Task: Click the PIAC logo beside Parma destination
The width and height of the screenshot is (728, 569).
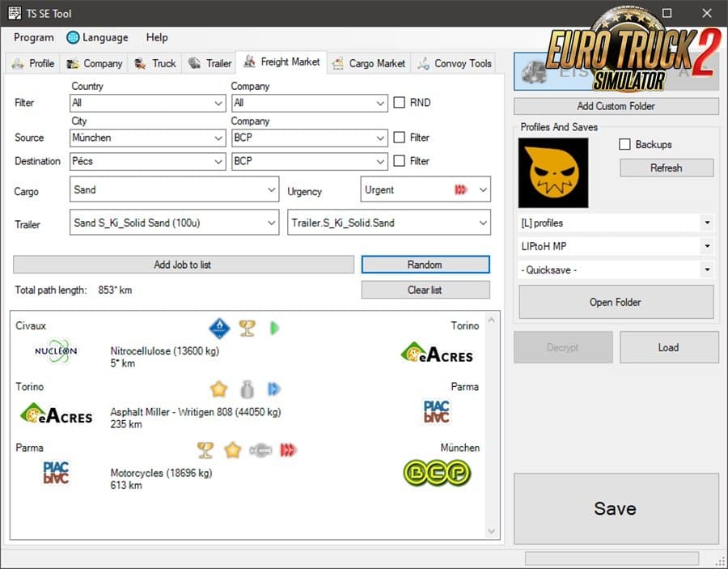Action: 437,412
